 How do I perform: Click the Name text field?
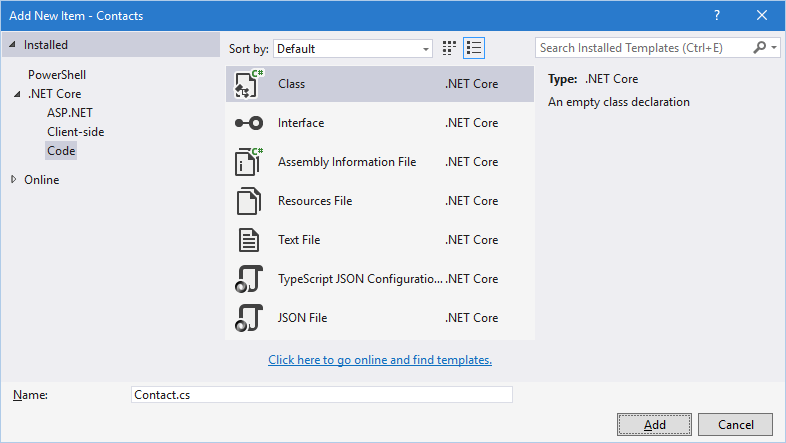(x=321, y=395)
